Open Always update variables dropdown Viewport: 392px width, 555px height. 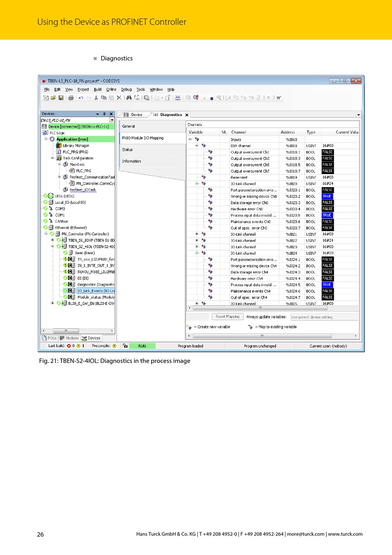(x=324, y=317)
